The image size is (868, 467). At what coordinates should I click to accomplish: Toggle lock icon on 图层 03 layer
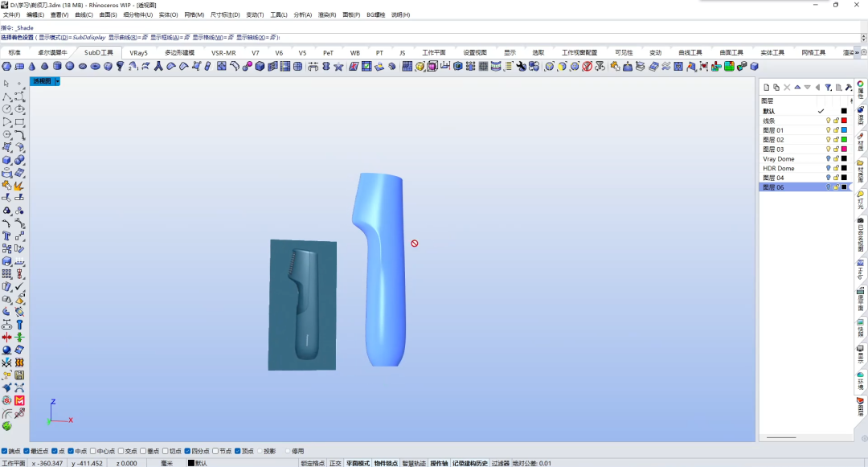click(x=836, y=150)
